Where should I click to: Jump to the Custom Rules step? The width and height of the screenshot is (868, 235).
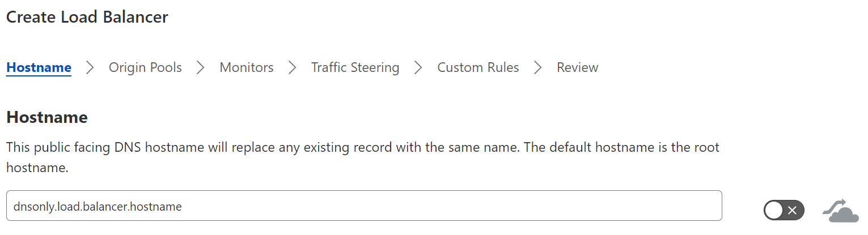(478, 68)
